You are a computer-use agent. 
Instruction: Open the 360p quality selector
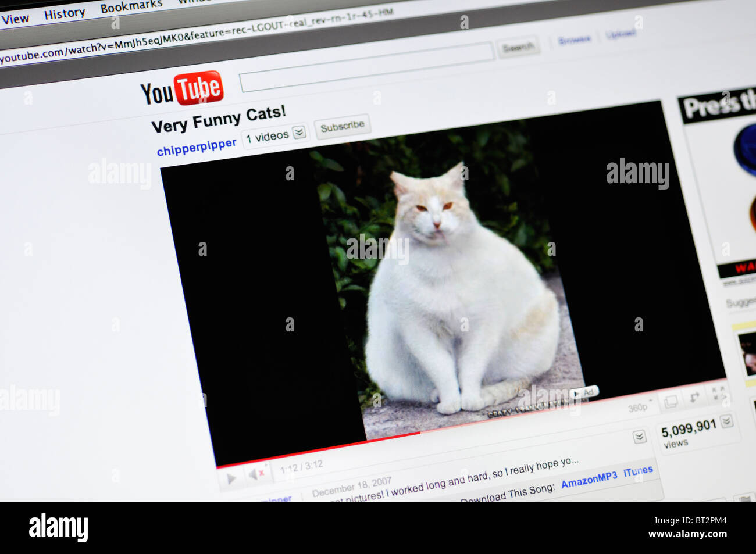[640, 406]
